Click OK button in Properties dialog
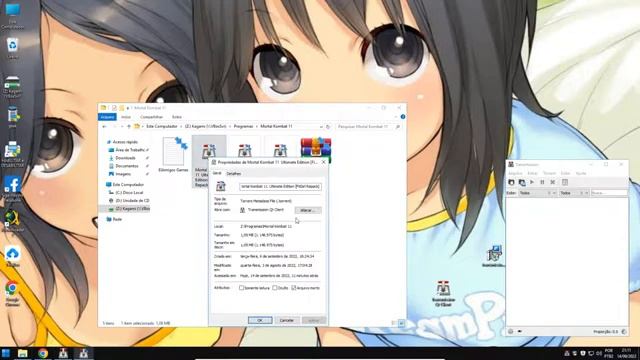This screenshot has width=640, height=360. tap(260, 320)
